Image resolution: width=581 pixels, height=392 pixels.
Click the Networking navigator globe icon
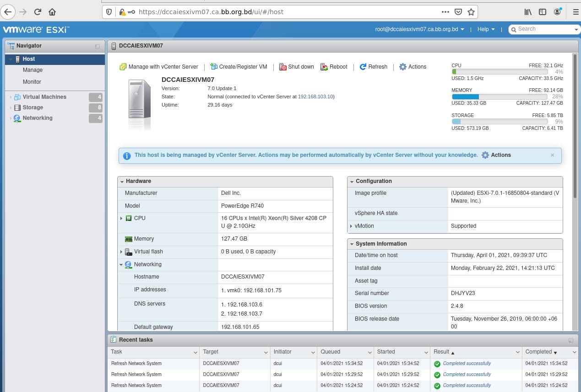[x=17, y=118]
